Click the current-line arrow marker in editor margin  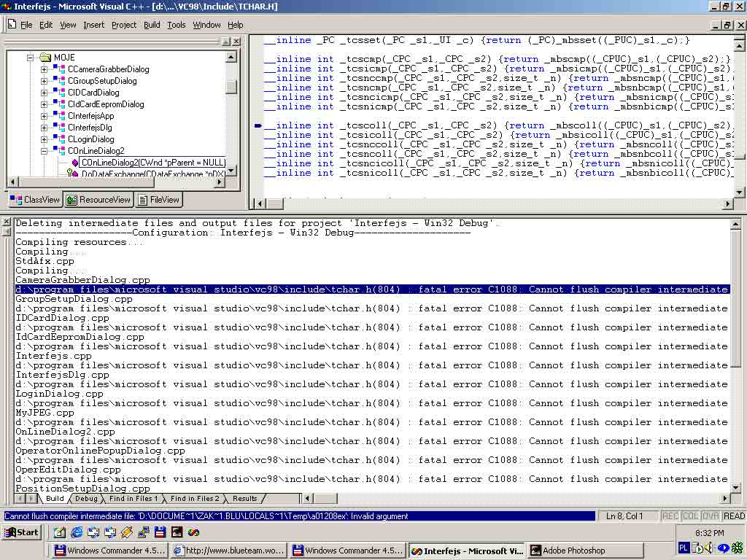pyautogui.click(x=258, y=125)
